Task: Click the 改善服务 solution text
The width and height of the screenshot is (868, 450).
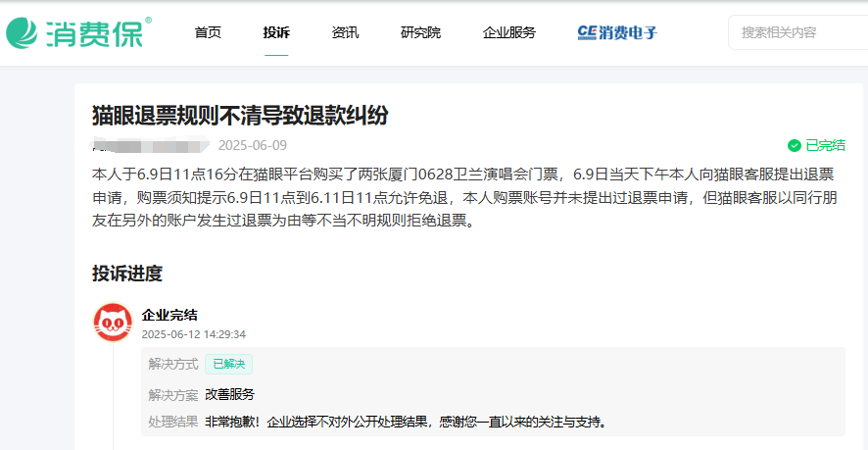Action: pyautogui.click(x=229, y=395)
